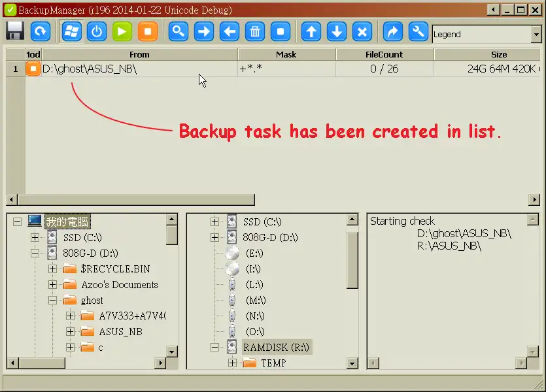
Task: Collapse RAMDISK (R:\) in middle tree
Action: pyautogui.click(x=215, y=347)
